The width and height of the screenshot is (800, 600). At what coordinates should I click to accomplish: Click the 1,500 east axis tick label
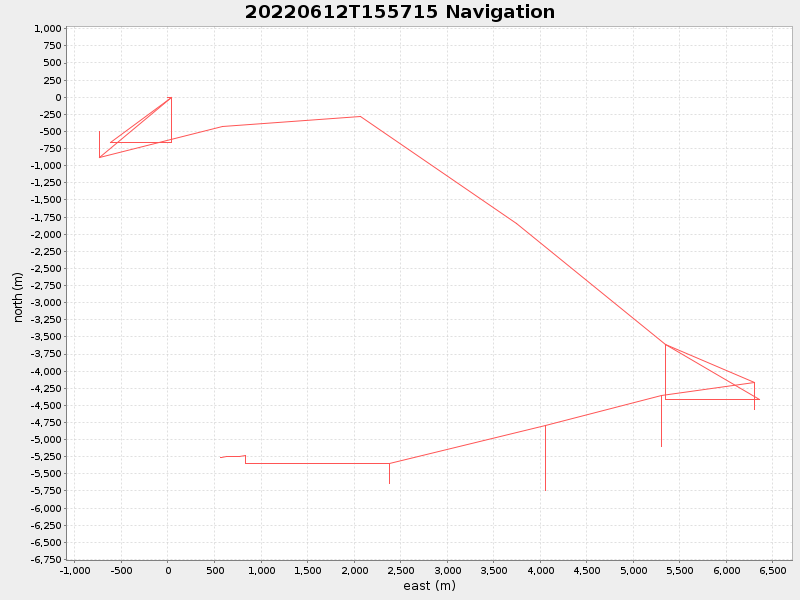click(x=307, y=570)
